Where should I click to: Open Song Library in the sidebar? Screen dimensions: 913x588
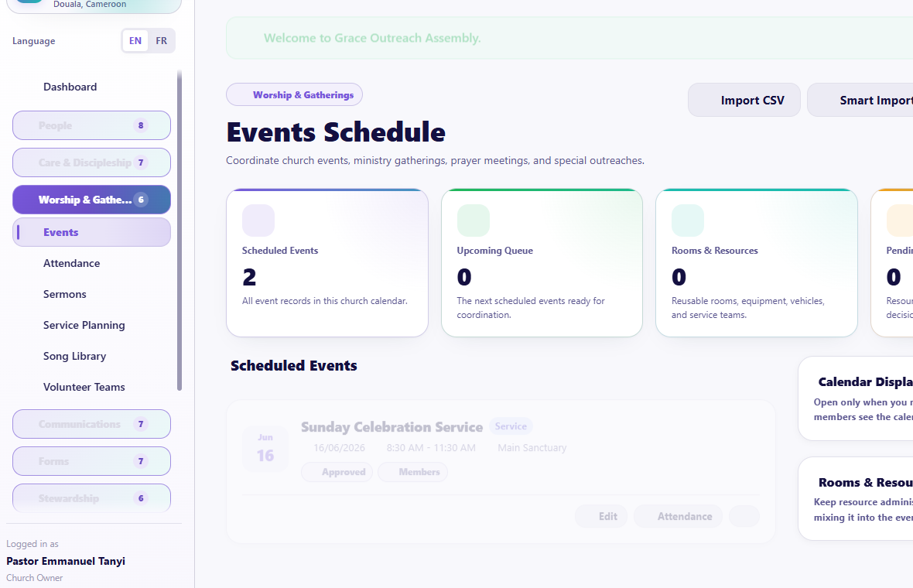(x=91, y=356)
